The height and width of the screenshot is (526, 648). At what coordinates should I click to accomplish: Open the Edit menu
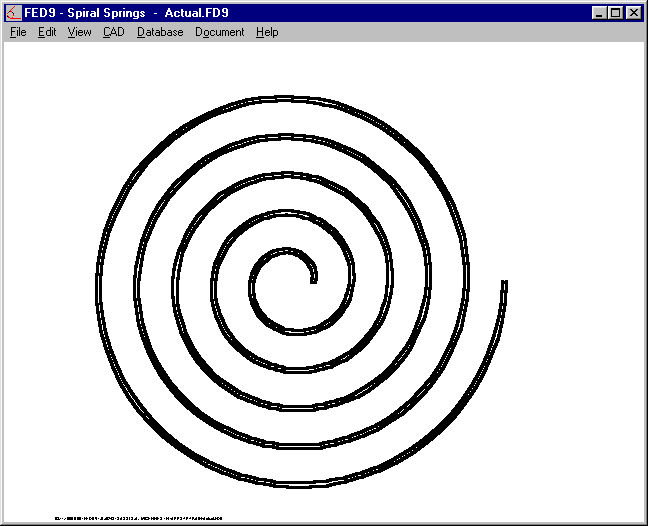tap(47, 32)
